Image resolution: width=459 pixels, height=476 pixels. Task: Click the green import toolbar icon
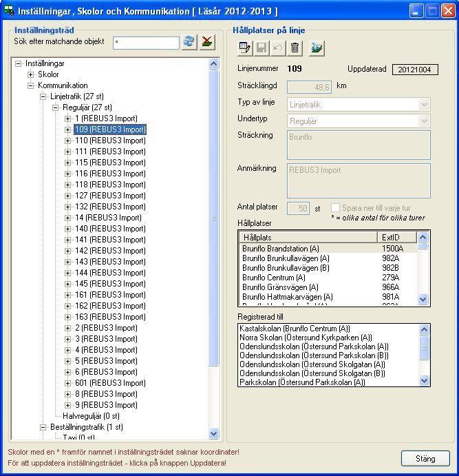point(317,48)
